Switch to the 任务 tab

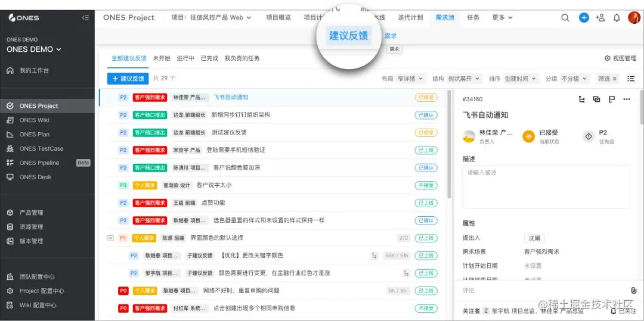point(473,18)
